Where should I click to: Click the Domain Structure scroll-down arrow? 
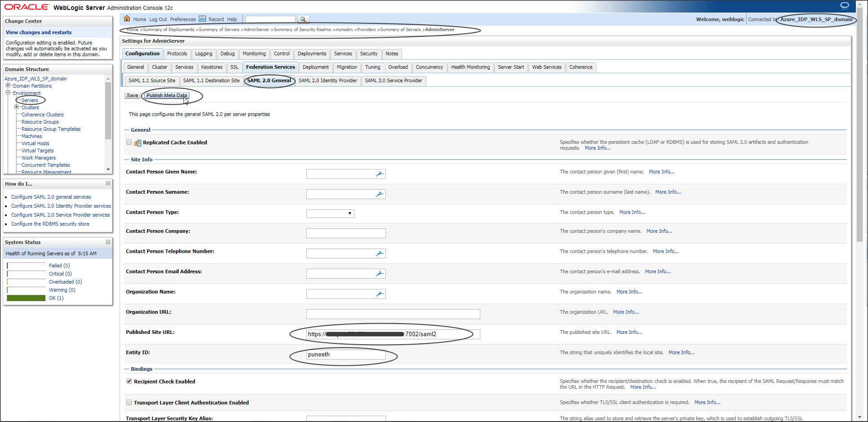pyautogui.click(x=108, y=169)
